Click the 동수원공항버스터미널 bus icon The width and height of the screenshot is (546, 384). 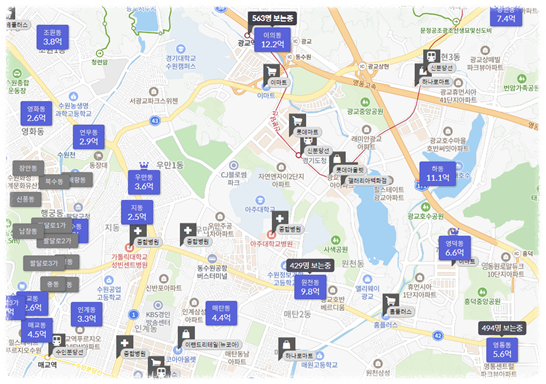212,259
